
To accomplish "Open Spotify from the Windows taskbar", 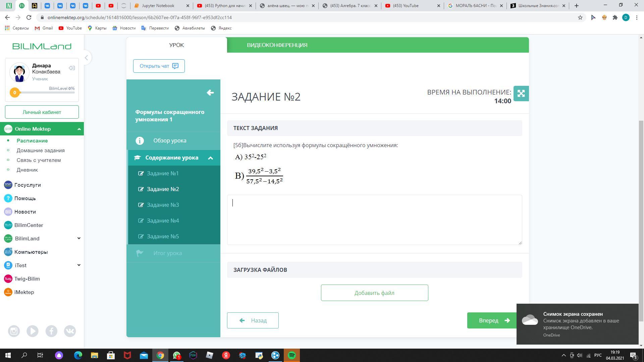I will 291,355.
